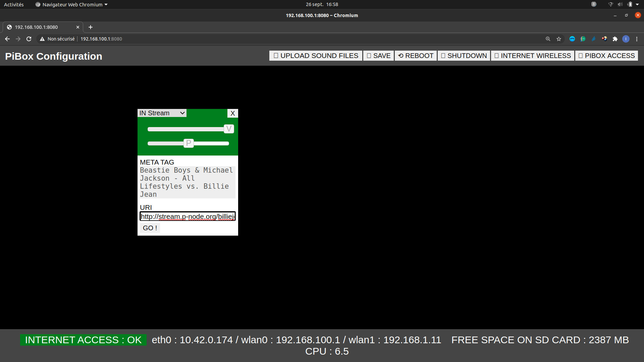This screenshot has height=362, width=644.
Task: Open the IN Stream module type dropdown
Action: coord(162,113)
